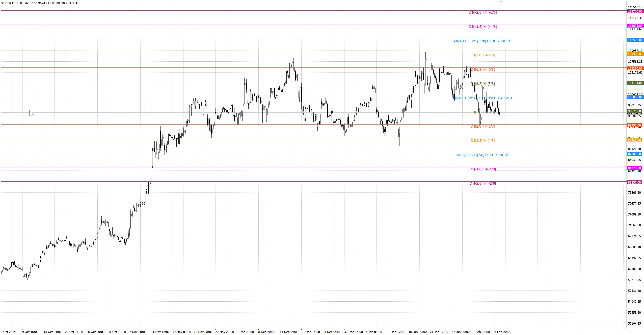Click the orange 109375.00 price tag

(x=635, y=54)
